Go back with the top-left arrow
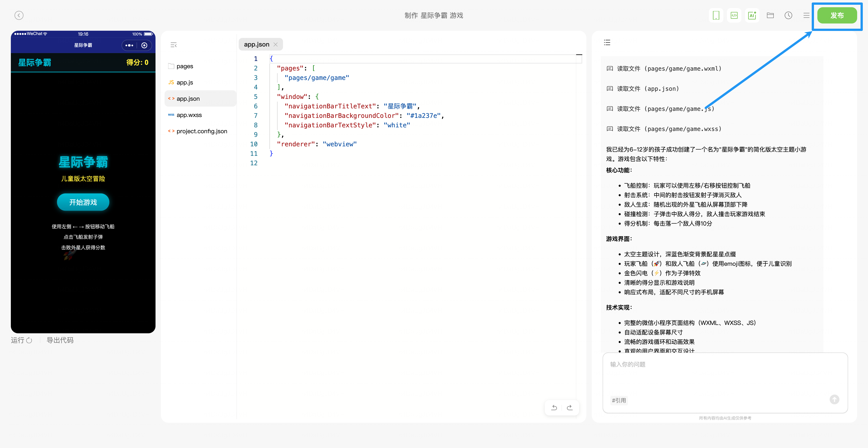The image size is (868, 448). pos(19,16)
